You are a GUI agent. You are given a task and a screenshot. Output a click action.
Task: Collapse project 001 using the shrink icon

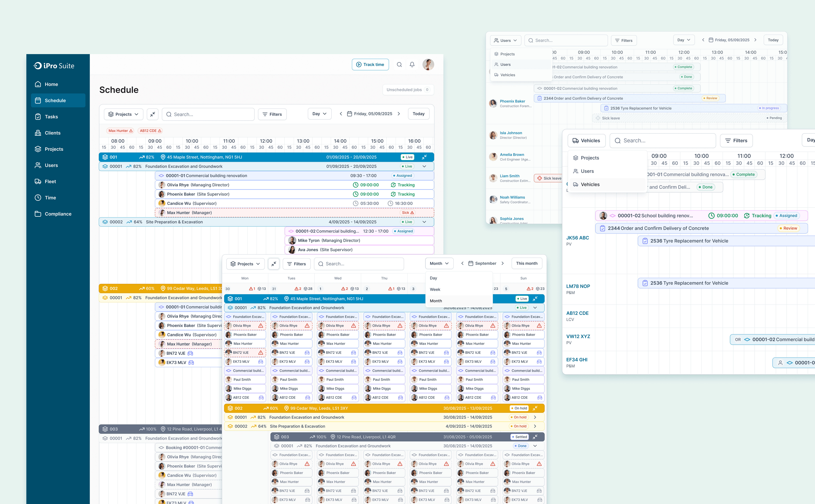tap(424, 157)
